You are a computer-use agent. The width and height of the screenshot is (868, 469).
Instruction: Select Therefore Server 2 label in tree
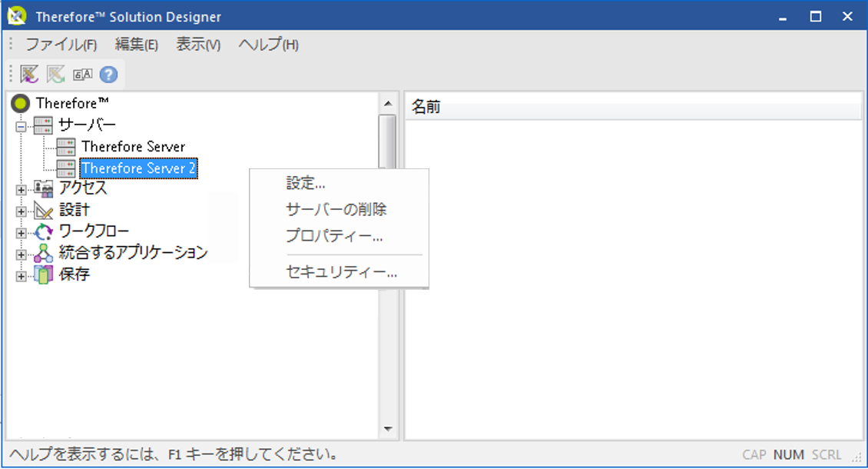[x=138, y=168]
